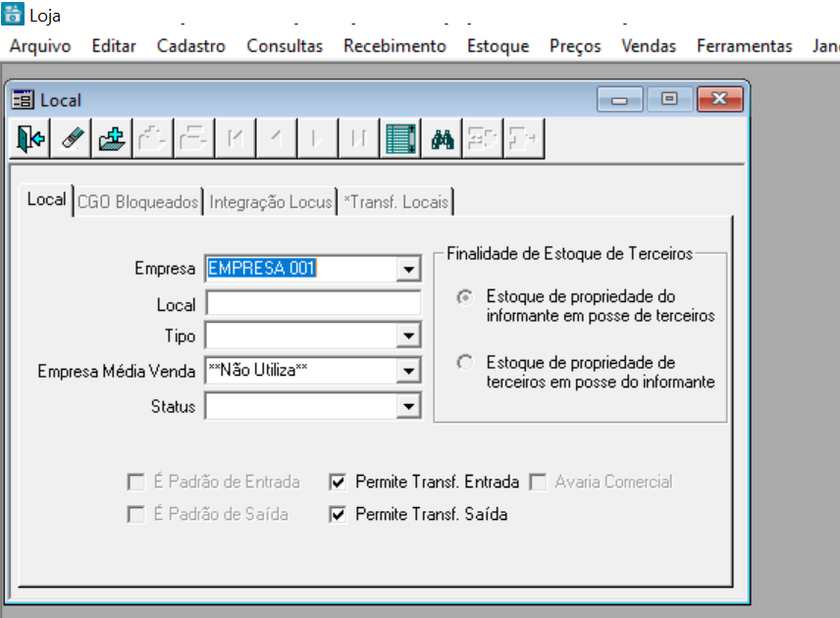Uncheck Permite Transf. Saída
This screenshot has width=840, height=618.
[338, 515]
